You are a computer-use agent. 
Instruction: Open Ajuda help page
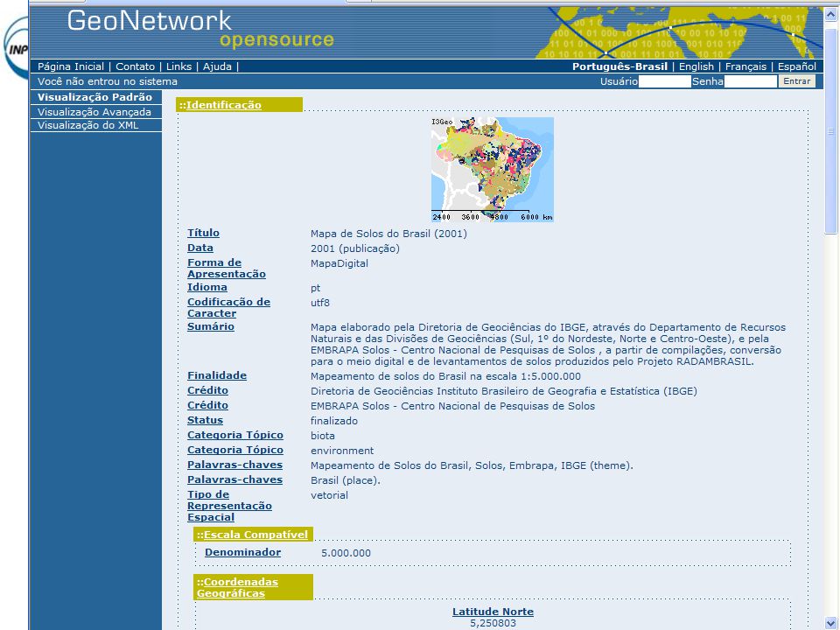(217, 66)
